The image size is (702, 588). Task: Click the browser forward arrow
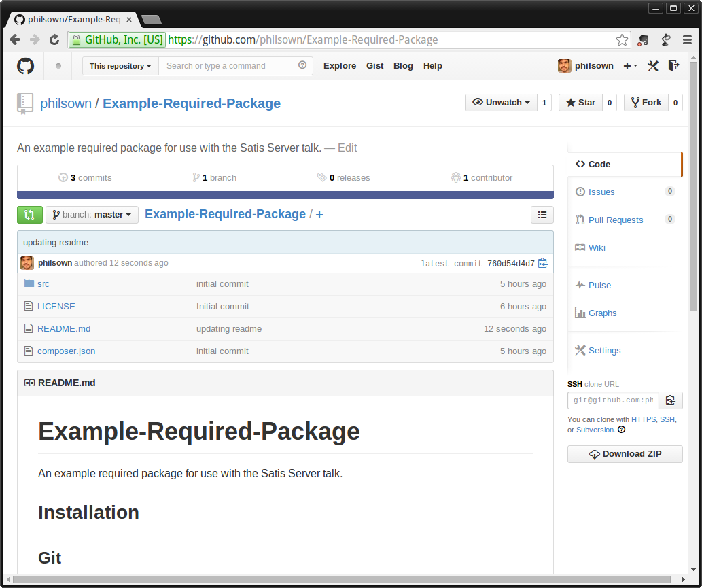[35, 40]
